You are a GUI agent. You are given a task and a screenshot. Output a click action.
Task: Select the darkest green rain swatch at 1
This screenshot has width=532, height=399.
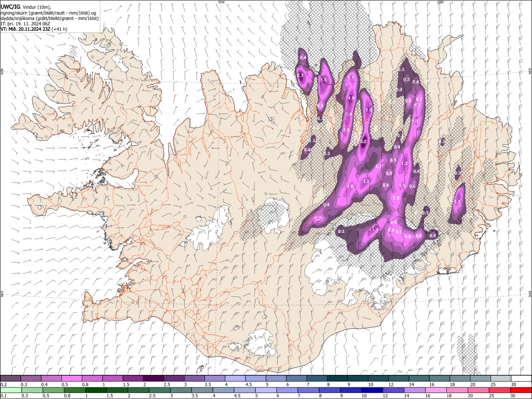tap(96, 390)
